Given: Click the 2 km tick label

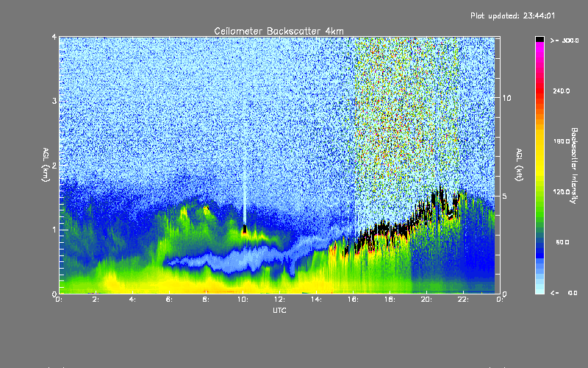Looking at the screenshot, I should [54, 165].
